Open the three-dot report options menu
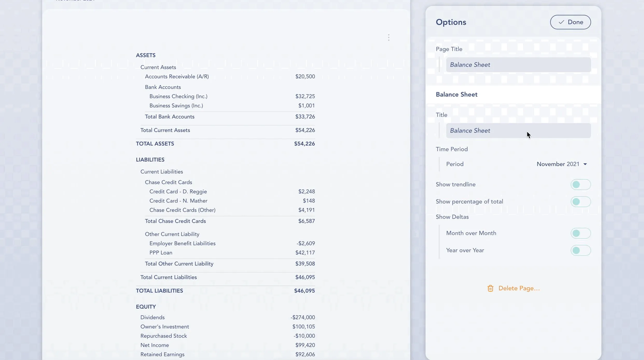 click(x=389, y=38)
